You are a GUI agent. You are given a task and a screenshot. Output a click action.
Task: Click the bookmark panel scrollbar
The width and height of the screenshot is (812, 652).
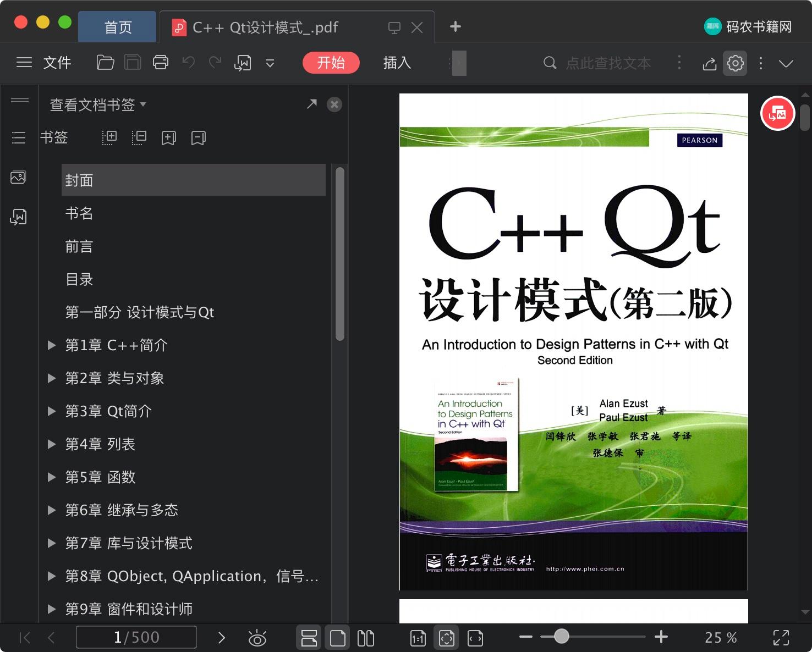click(340, 254)
